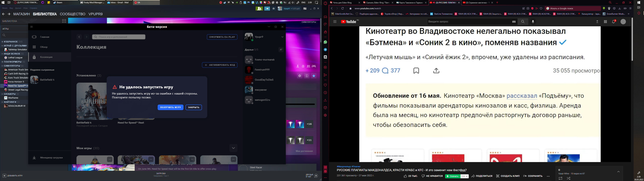Click green Скачать video download button
Image resolution: width=644 pixels, height=181 pixels.
click(x=452, y=176)
